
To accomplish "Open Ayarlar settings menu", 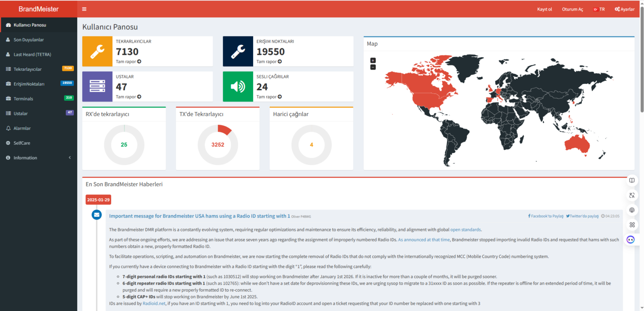I will point(625,9).
